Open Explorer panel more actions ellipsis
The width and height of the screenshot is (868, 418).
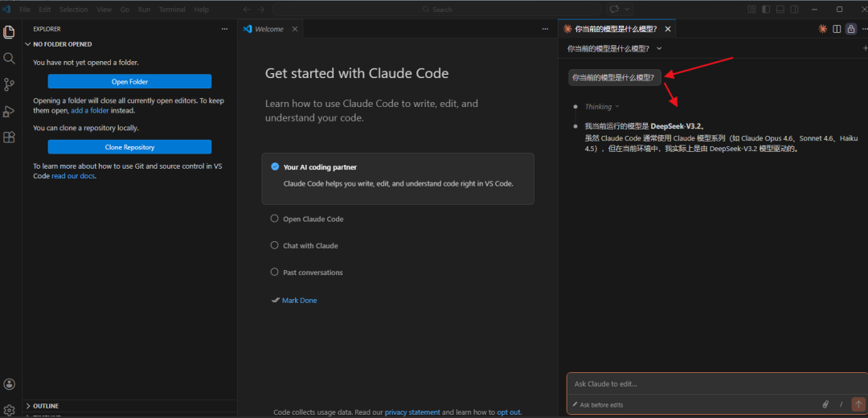[x=224, y=29]
